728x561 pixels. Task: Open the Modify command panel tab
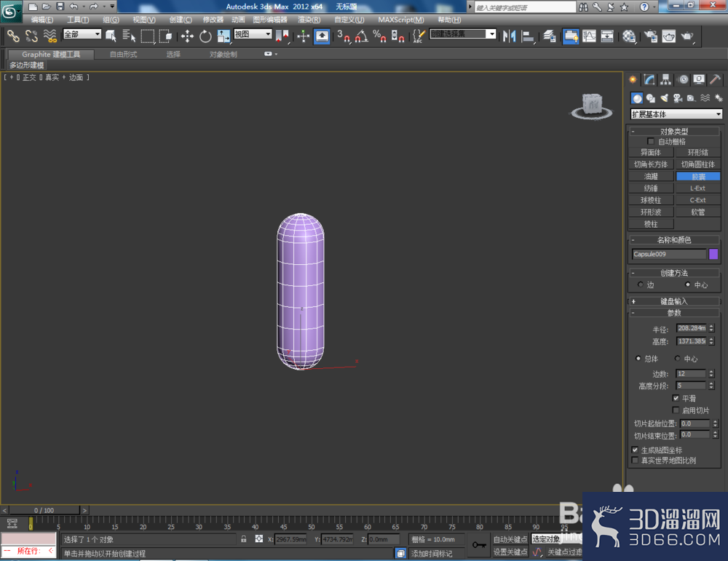coord(649,80)
